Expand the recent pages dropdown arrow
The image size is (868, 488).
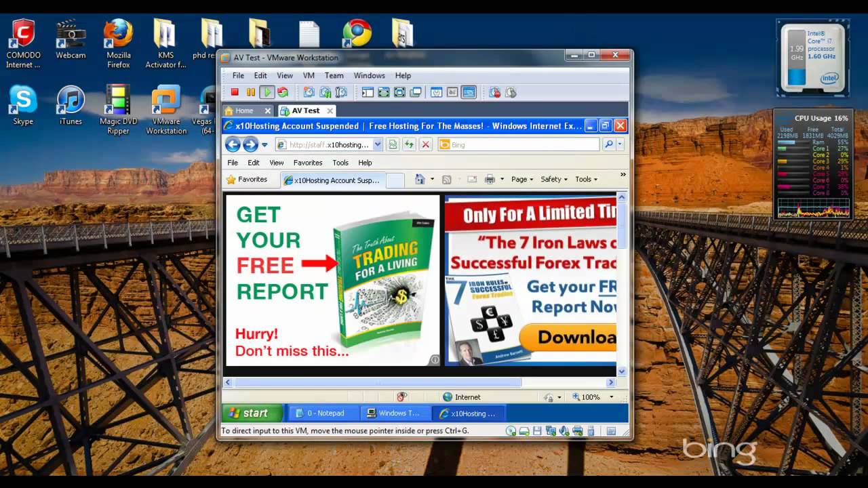264,145
